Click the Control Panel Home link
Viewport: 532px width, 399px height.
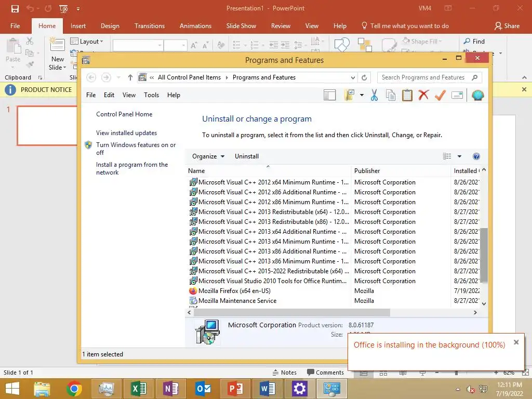point(124,114)
